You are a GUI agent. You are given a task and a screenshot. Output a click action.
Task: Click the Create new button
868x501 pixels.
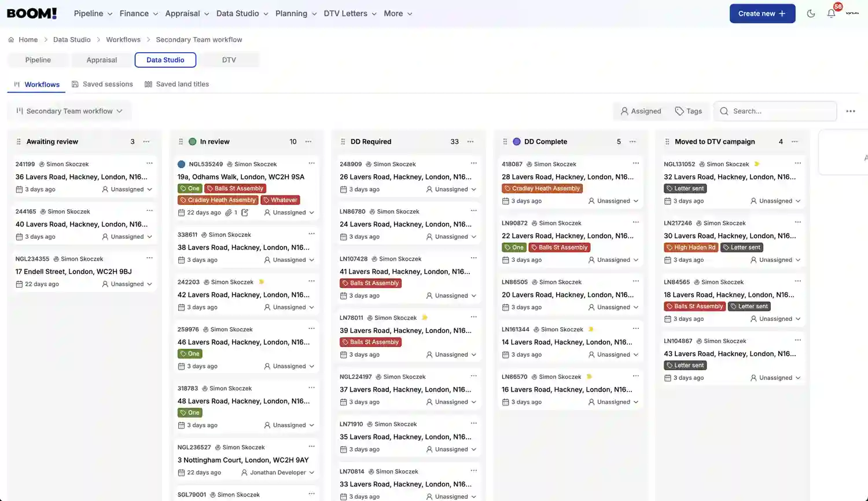coord(762,13)
